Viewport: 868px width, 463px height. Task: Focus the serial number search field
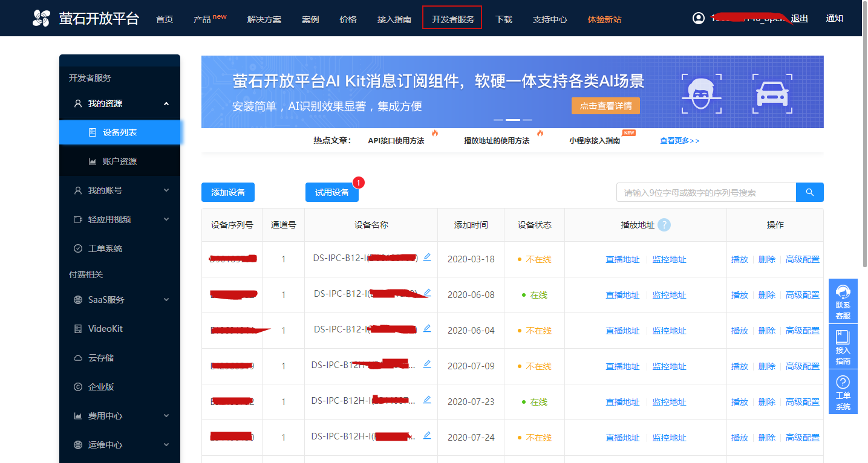[x=706, y=192]
